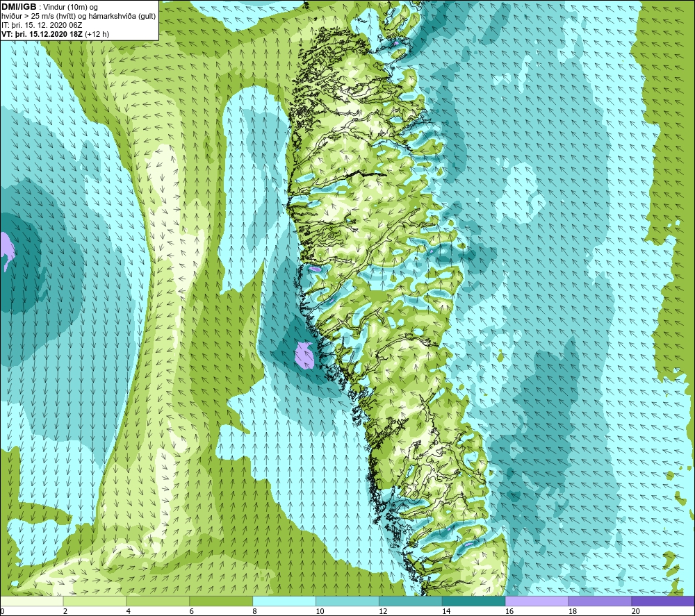The height and width of the screenshot is (616, 695).
Task: Click the 18–20 m/s purple legend swatch
Action: tap(600, 601)
